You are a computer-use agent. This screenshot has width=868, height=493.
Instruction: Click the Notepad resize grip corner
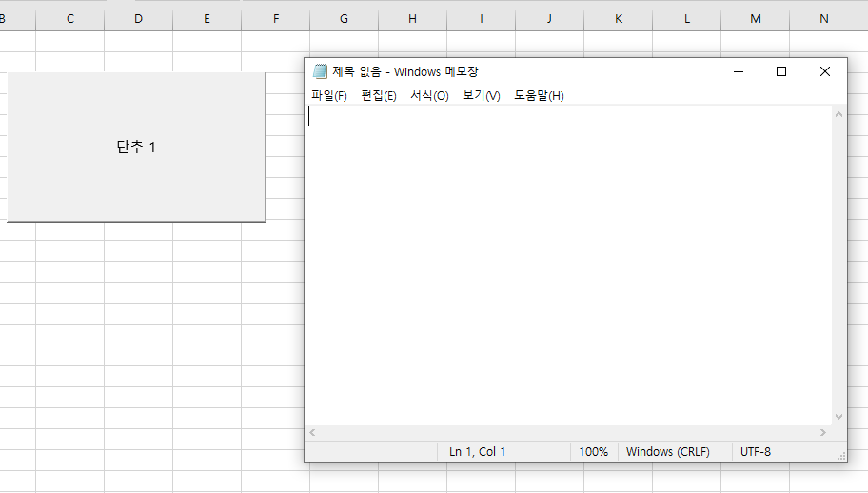coord(841,455)
